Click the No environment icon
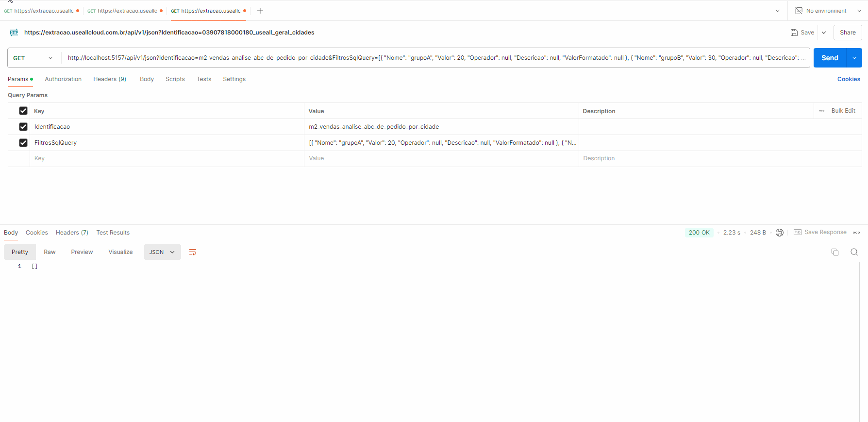The height and width of the screenshot is (422, 868). 799,11
